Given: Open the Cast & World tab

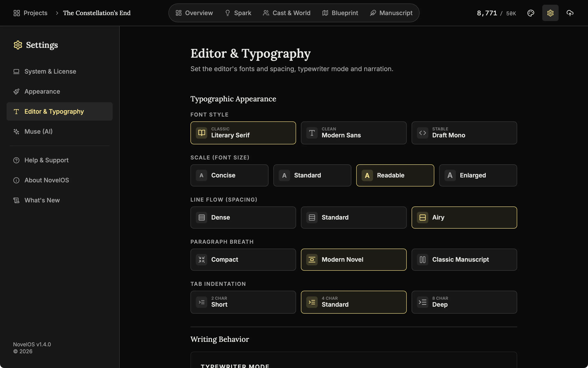Looking at the screenshot, I should point(287,13).
